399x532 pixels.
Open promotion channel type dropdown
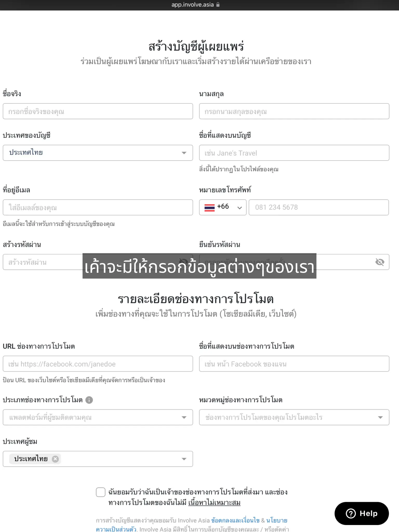tap(98, 417)
